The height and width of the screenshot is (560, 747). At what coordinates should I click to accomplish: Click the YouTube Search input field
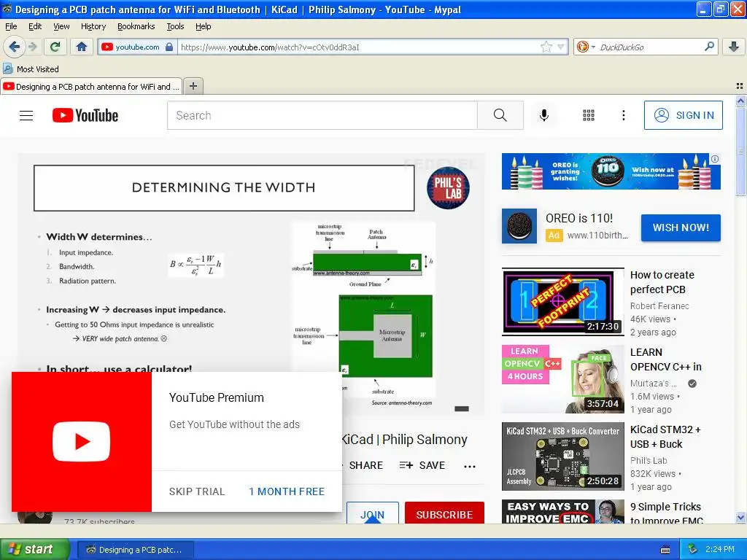322,115
